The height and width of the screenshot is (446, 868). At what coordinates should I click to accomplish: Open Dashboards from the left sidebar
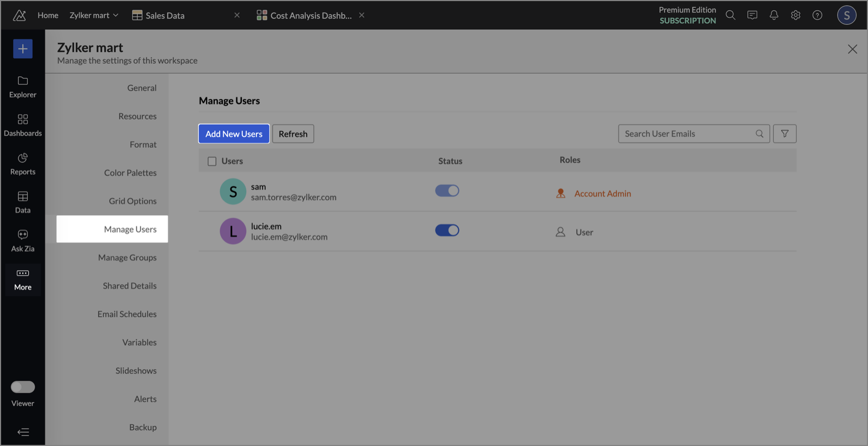point(23,125)
